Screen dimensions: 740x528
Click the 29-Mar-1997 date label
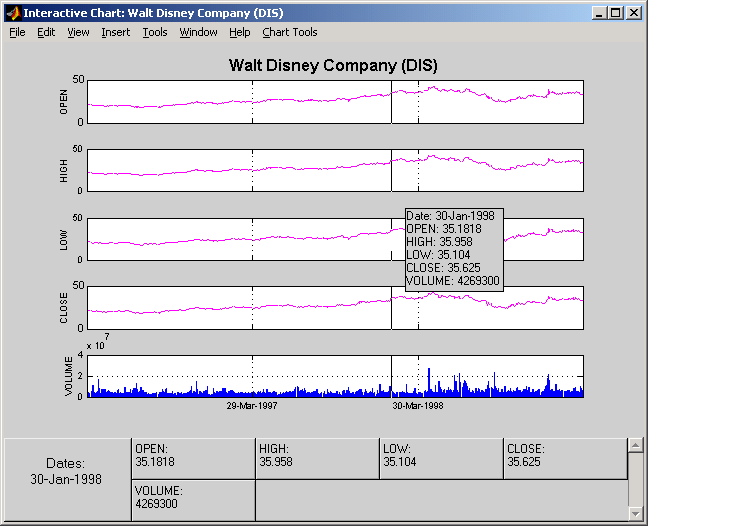click(252, 406)
